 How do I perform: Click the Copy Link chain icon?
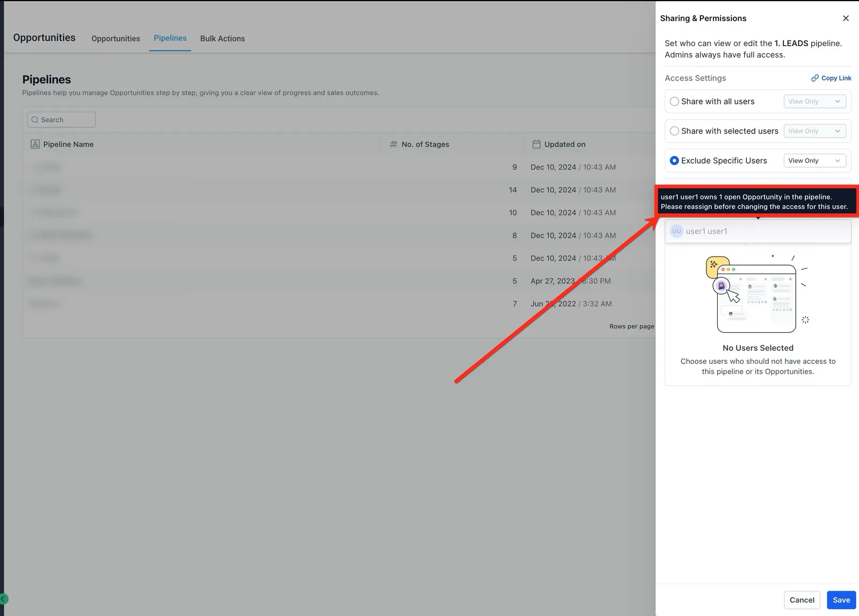(x=815, y=78)
